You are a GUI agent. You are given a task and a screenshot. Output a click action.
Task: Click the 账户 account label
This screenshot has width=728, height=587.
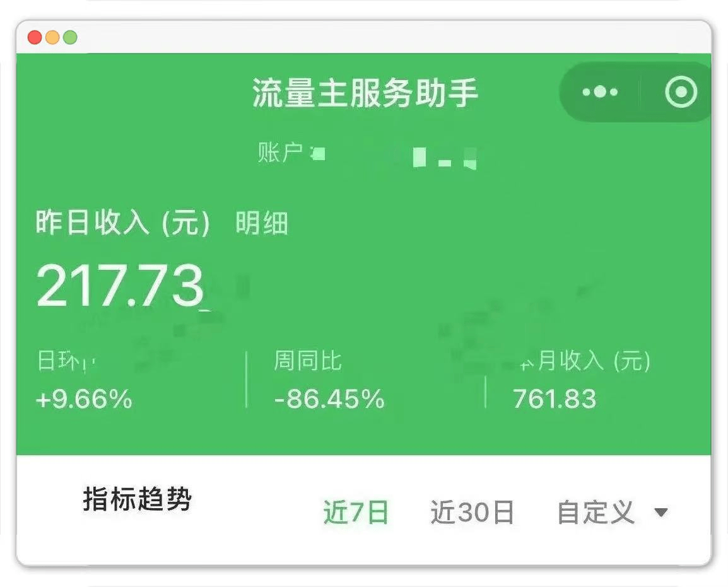pyautogui.click(x=279, y=153)
